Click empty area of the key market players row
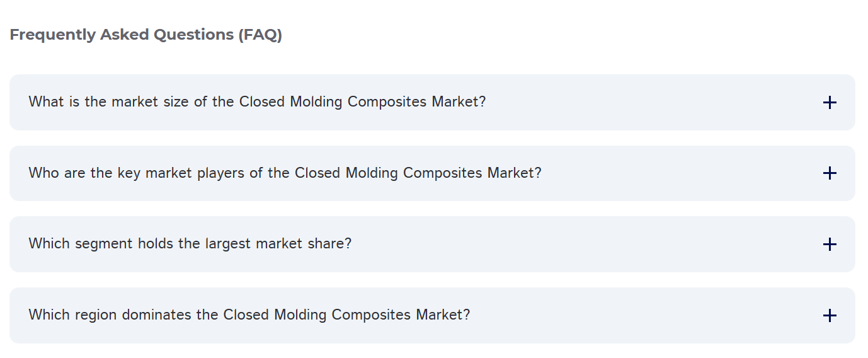This screenshot has width=868, height=358. 680,173
